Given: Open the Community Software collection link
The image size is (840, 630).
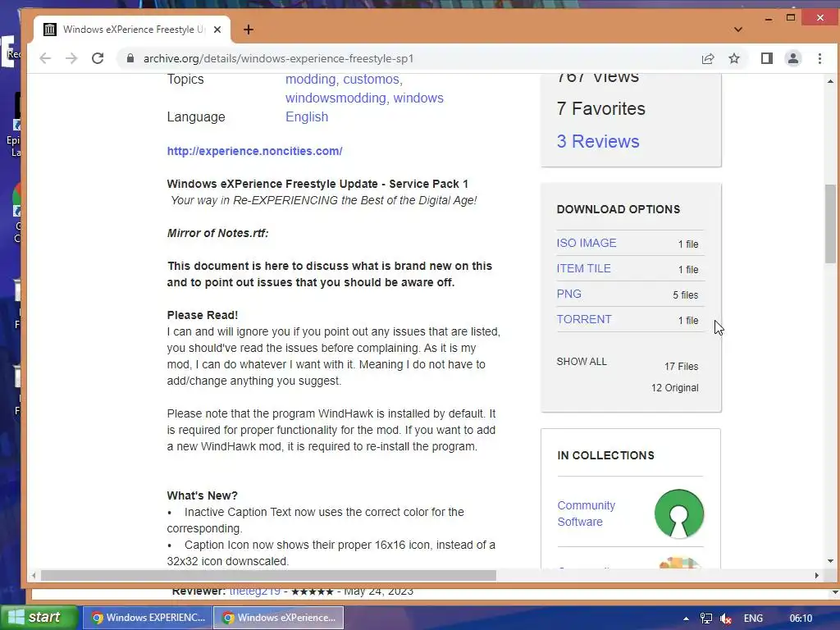Looking at the screenshot, I should pyautogui.click(x=586, y=514).
